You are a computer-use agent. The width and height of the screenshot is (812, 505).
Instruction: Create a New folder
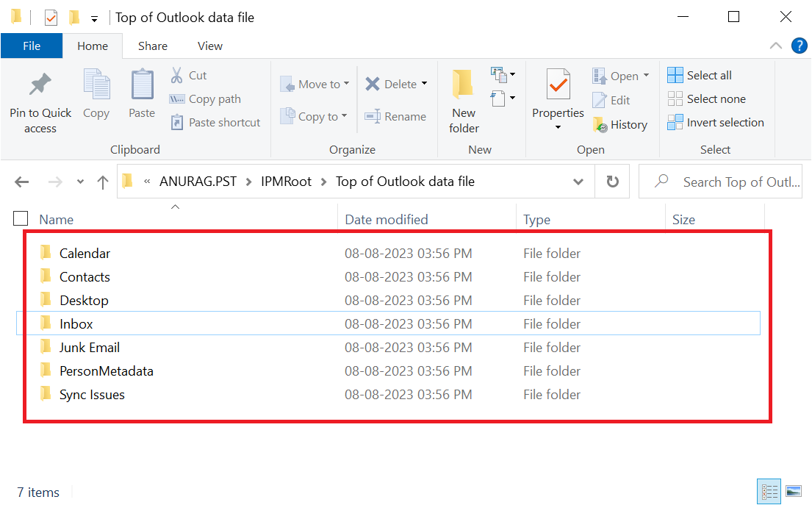click(x=464, y=101)
